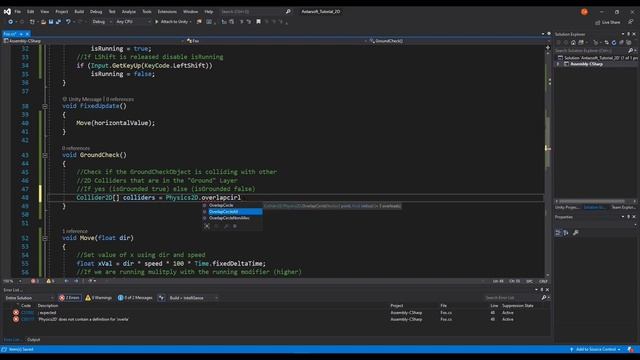Click the Undo arrow icon
Viewport: 640px width, 360px height.
tap(68, 22)
